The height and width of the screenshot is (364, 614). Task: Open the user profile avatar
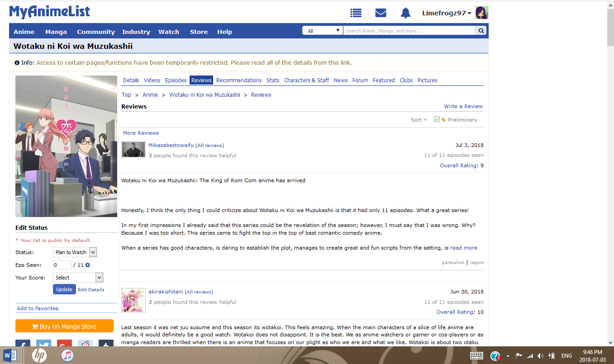[481, 13]
